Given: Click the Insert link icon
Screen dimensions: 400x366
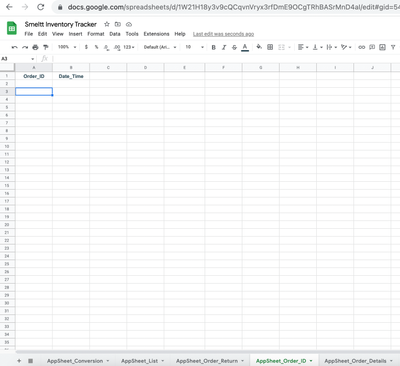Looking at the screenshot, I should [361, 47].
